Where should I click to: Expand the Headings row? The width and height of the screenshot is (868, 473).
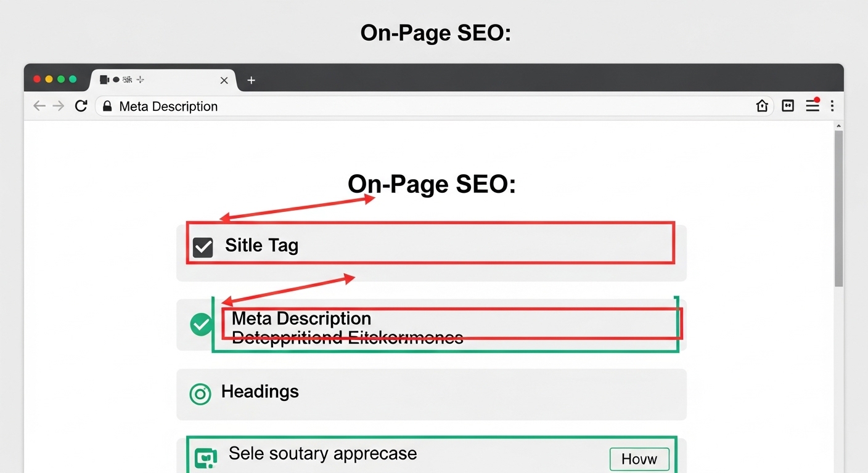tap(432, 394)
